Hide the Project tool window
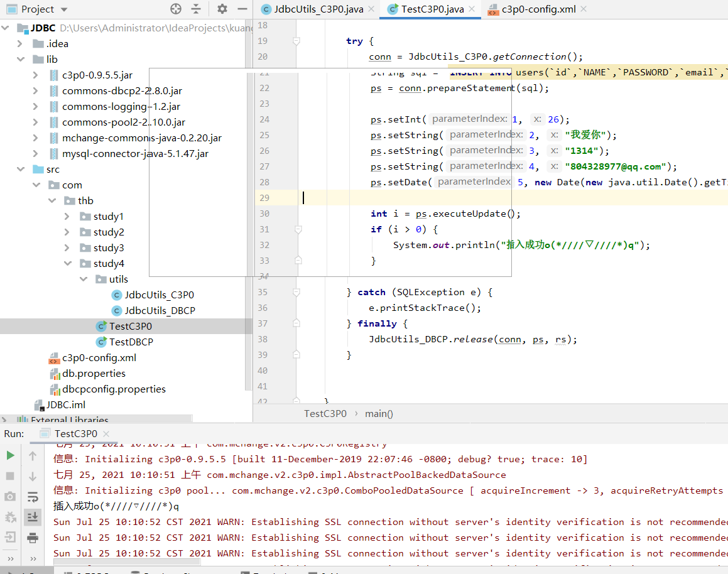Viewport: 728px width, 574px height. pos(242,9)
